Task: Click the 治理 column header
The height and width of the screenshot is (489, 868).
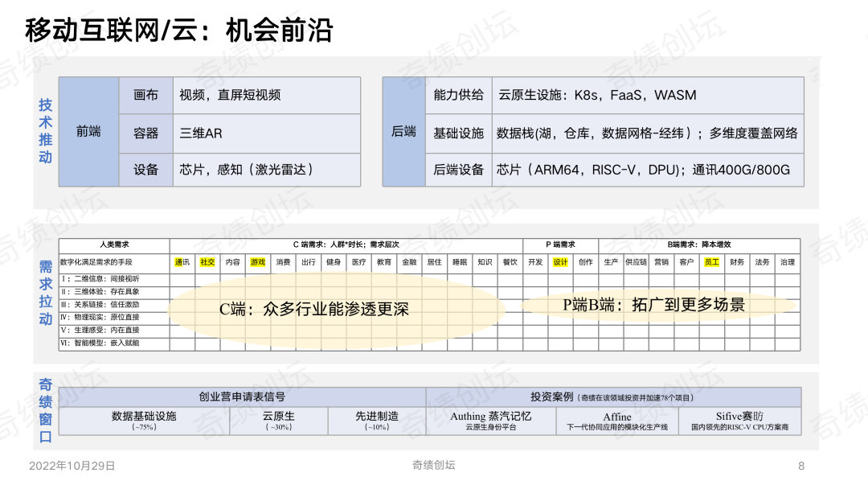Action: tap(787, 262)
